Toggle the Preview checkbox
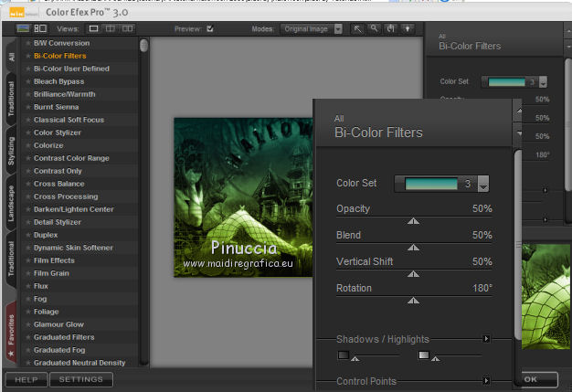Screen dimensions: 572x392 210,29
